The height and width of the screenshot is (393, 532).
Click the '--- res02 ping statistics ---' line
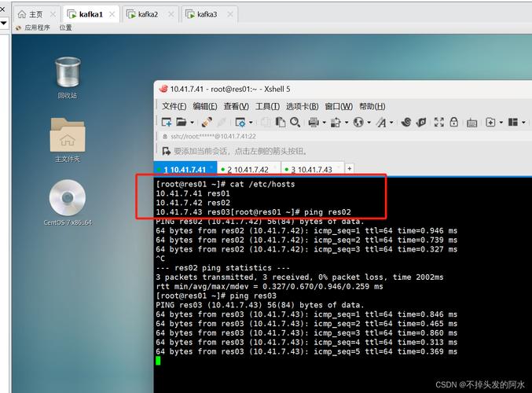click(222, 268)
